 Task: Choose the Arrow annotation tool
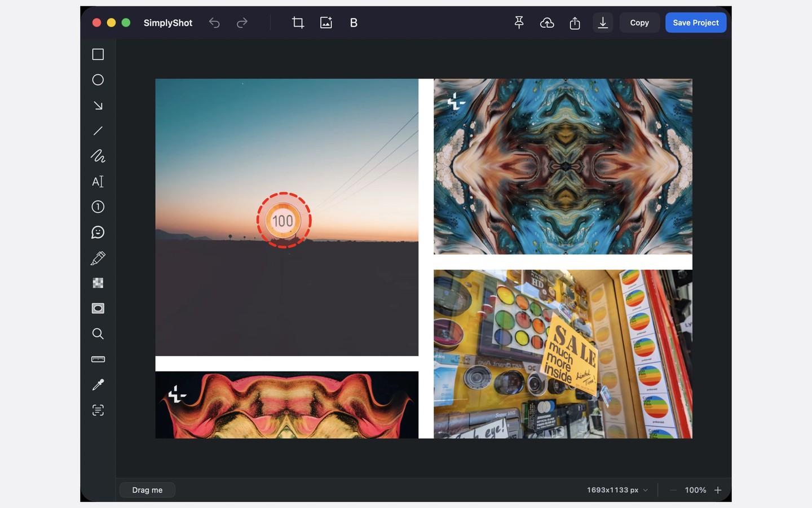[98, 106]
